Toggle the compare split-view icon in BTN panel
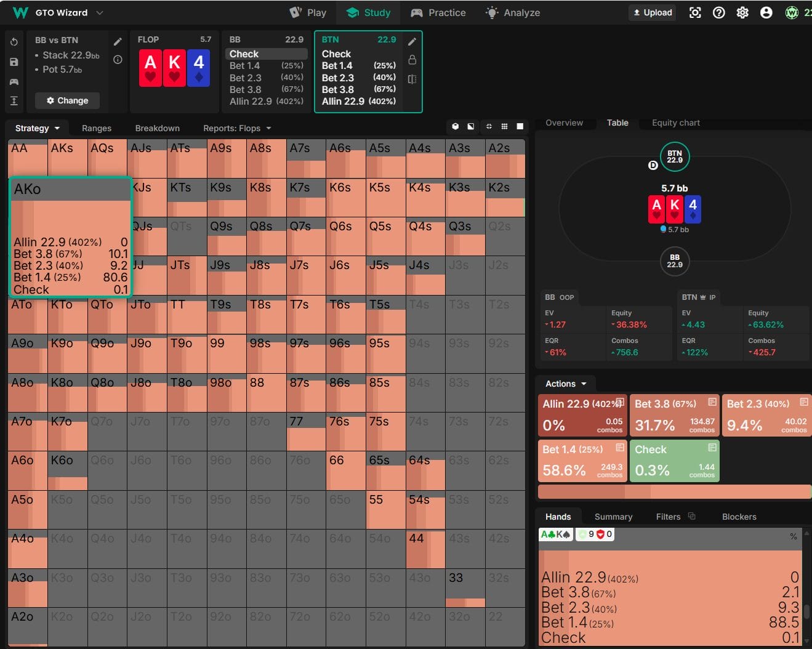This screenshot has width=812, height=649. pos(412,79)
